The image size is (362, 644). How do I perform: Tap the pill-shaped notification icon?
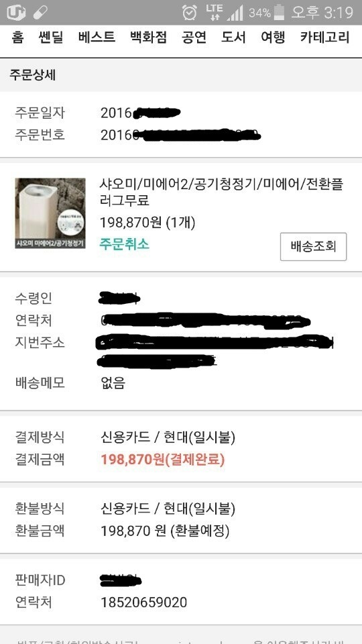tap(40, 12)
